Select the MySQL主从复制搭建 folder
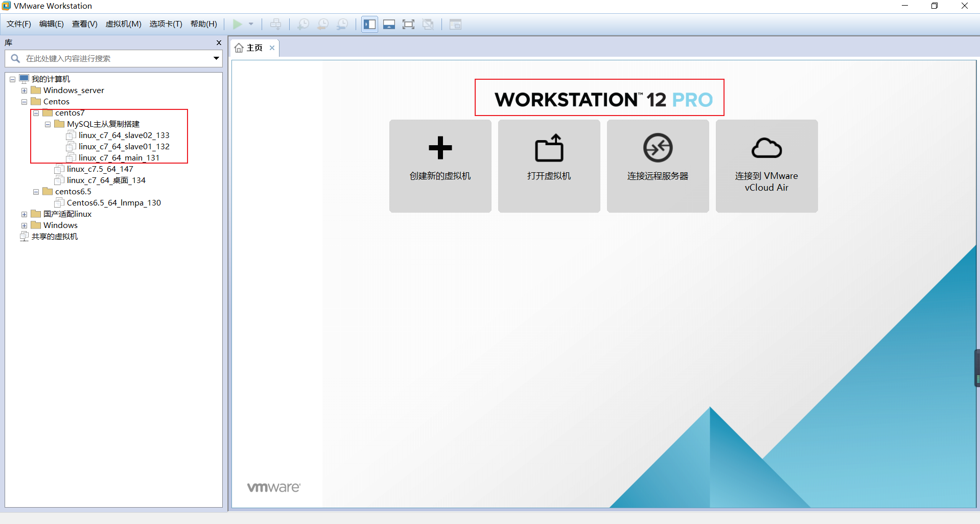 tap(103, 124)
